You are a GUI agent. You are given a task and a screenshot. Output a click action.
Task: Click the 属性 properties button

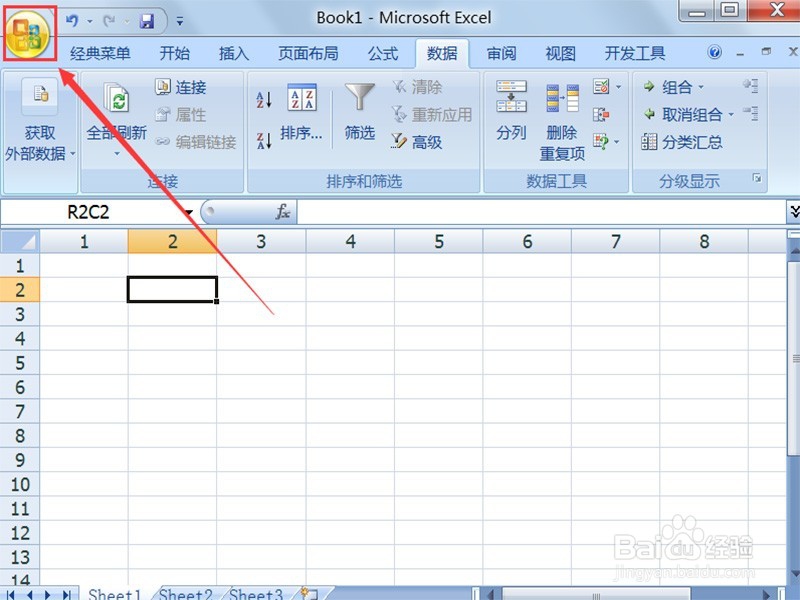coord(181,115)
